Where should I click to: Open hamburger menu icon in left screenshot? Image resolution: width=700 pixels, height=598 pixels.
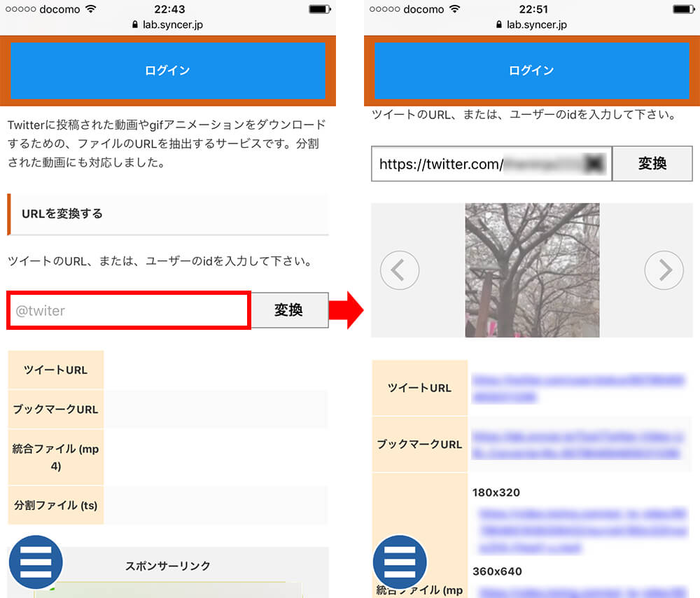point(36,562)
